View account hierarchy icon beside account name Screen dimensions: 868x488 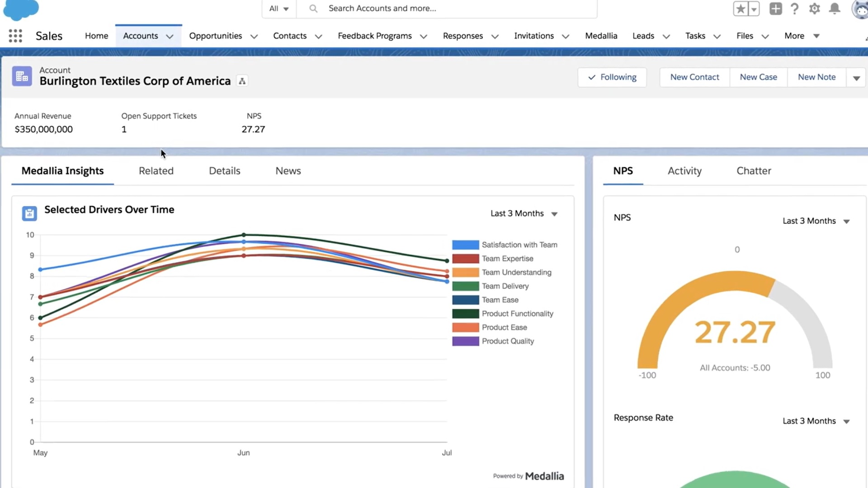click(x=242, y=81)
